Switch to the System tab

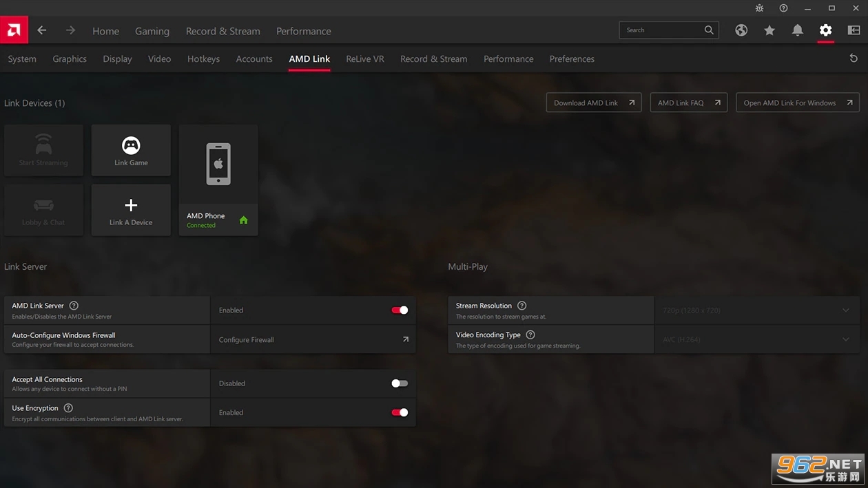[22, 59]
